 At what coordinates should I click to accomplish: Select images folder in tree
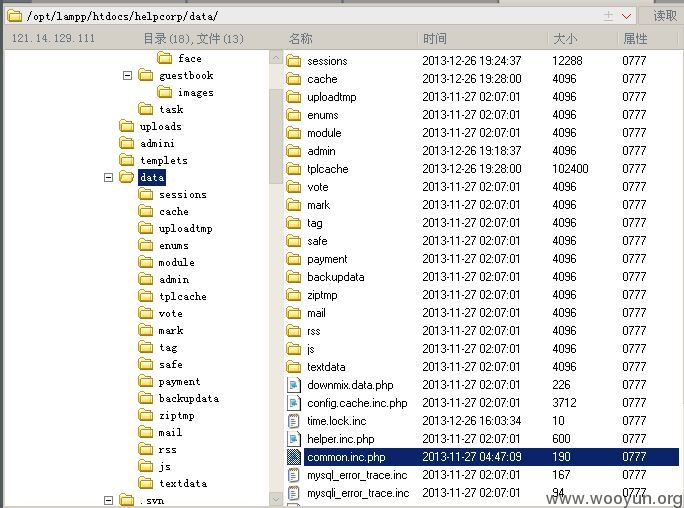[x=195, y=92]
